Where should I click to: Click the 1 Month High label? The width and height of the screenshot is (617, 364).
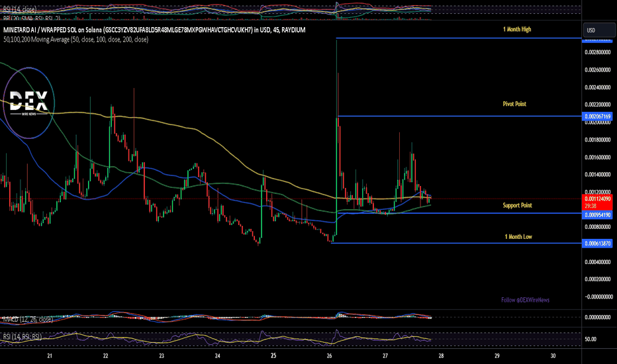pyautogui.click(x=517, y=29)
